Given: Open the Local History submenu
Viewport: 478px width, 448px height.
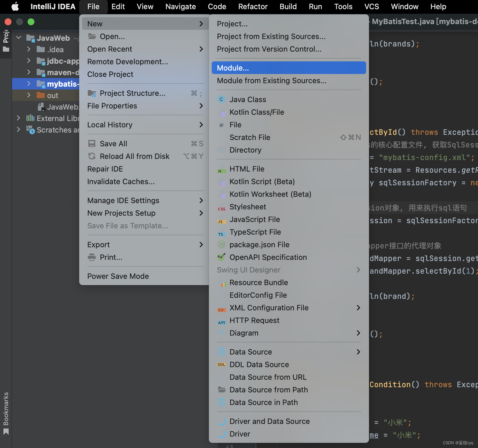Looking at the screenshot, I should [145, 125].
